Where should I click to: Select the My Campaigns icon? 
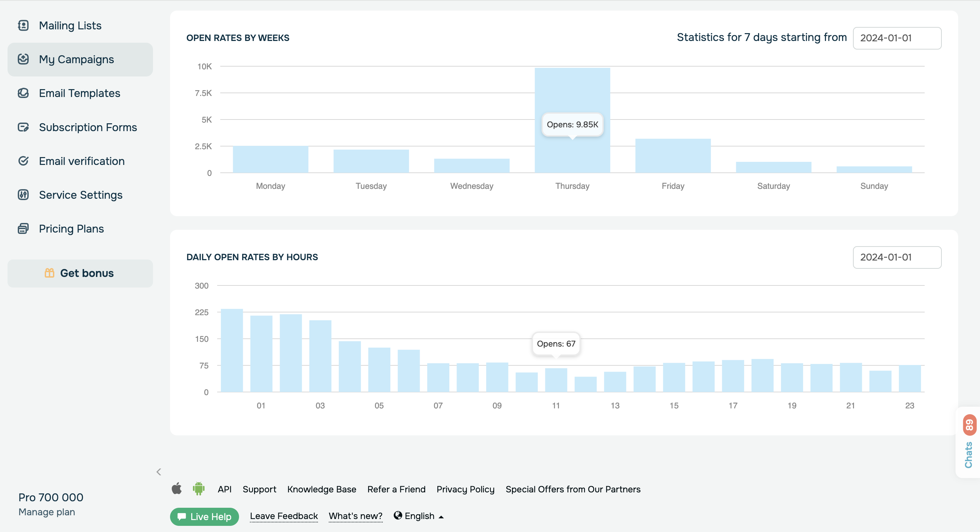(23, 59)
